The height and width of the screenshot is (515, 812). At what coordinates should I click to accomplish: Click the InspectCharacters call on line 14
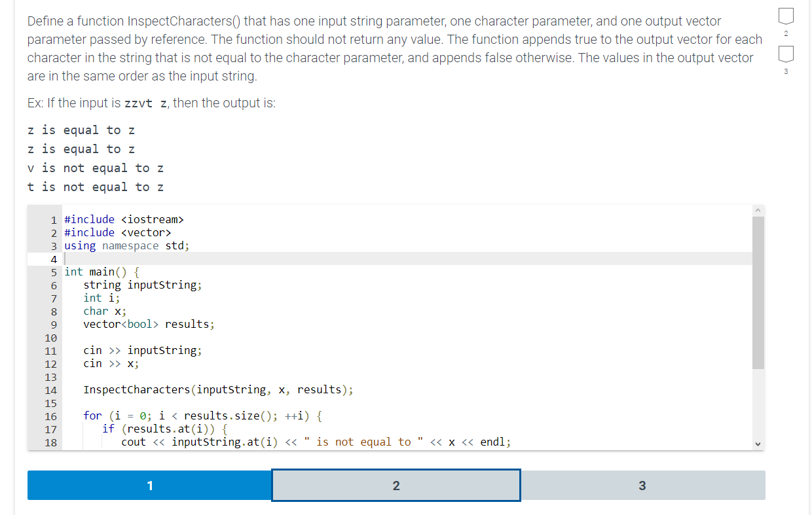pos(218,389)
